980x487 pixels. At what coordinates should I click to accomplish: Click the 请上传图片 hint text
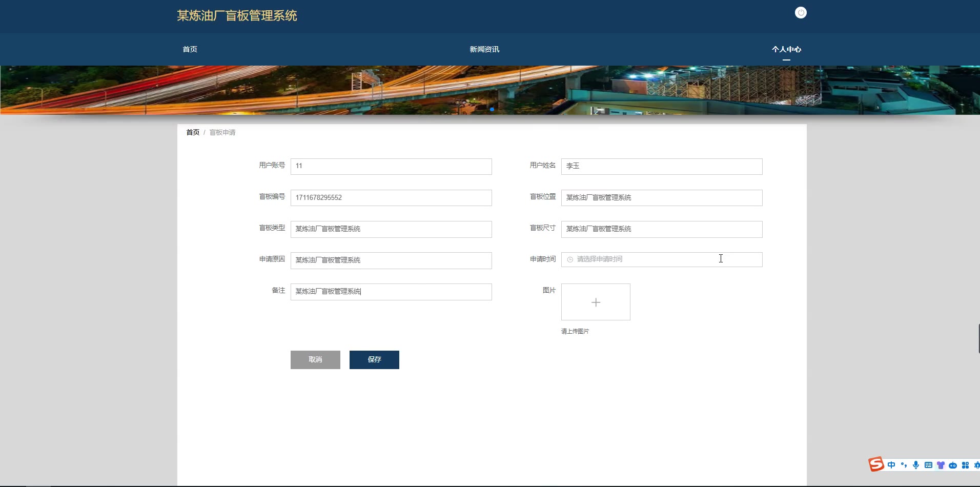coord(575,331)
